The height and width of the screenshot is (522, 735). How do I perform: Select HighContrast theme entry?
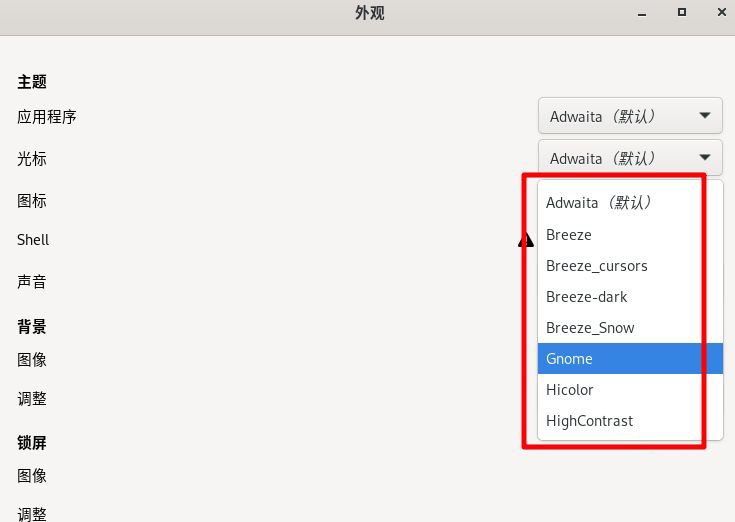point(630,420)
